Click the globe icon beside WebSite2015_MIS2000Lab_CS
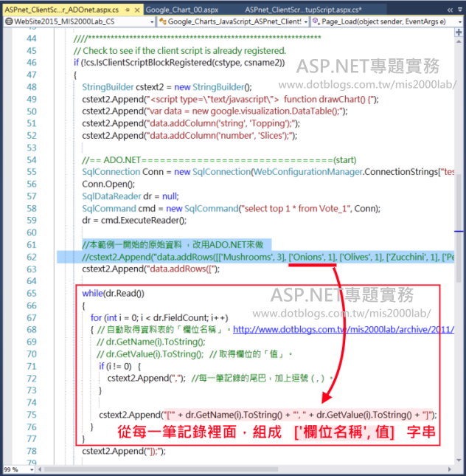Image resolution: width=466 pixels, height=476 pixels. coord(9,21)
